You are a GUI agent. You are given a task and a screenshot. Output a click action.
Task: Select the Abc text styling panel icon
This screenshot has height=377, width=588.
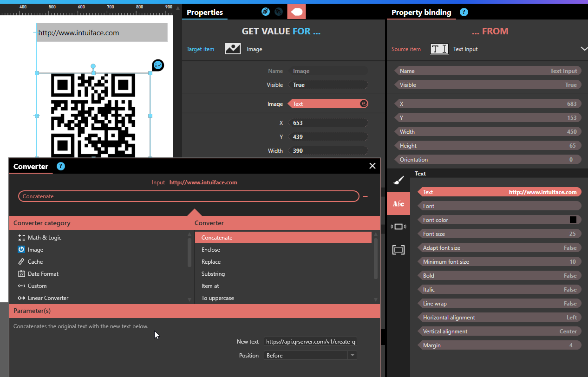(x=398, y=203)
